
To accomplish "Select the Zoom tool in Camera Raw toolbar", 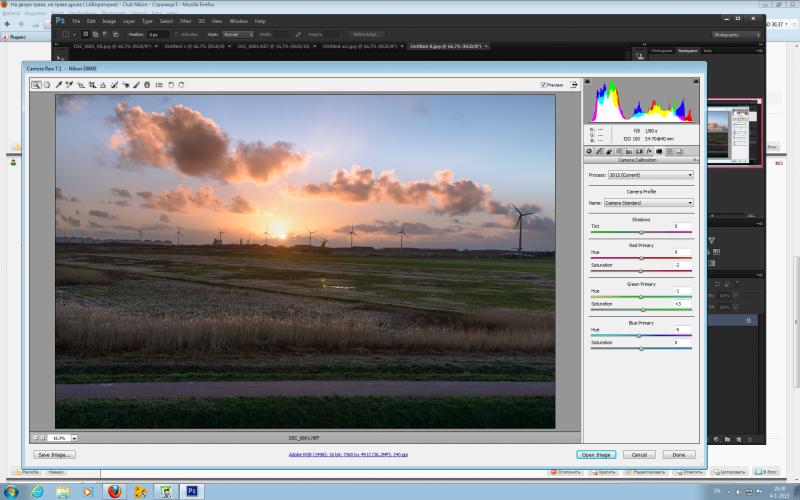I will [36, 85].
